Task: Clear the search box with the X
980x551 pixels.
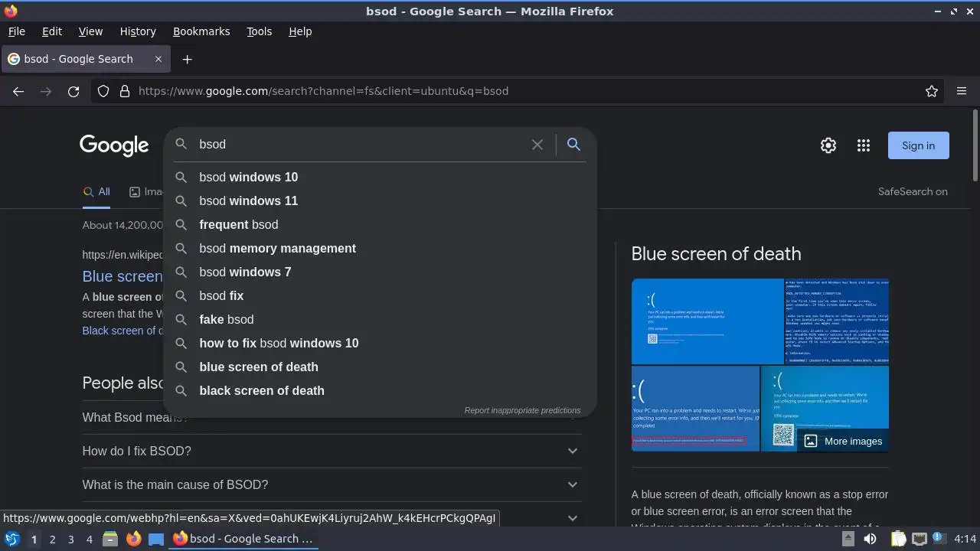Action: click(x=537, y=145)
